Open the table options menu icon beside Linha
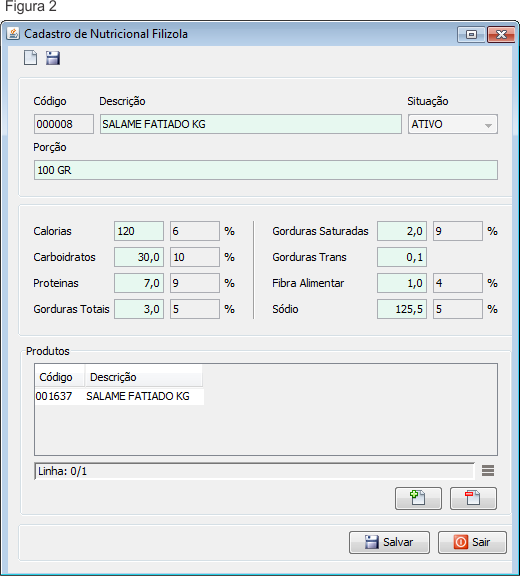 [488, 471]
